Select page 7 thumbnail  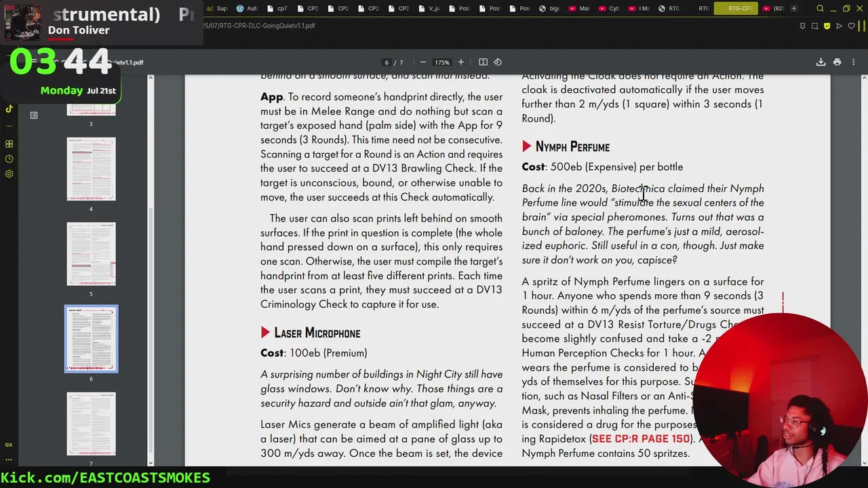(91, 424)
